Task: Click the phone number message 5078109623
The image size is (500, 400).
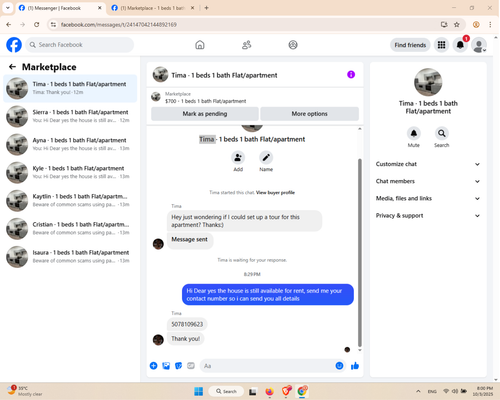Action: pos(187,324)
